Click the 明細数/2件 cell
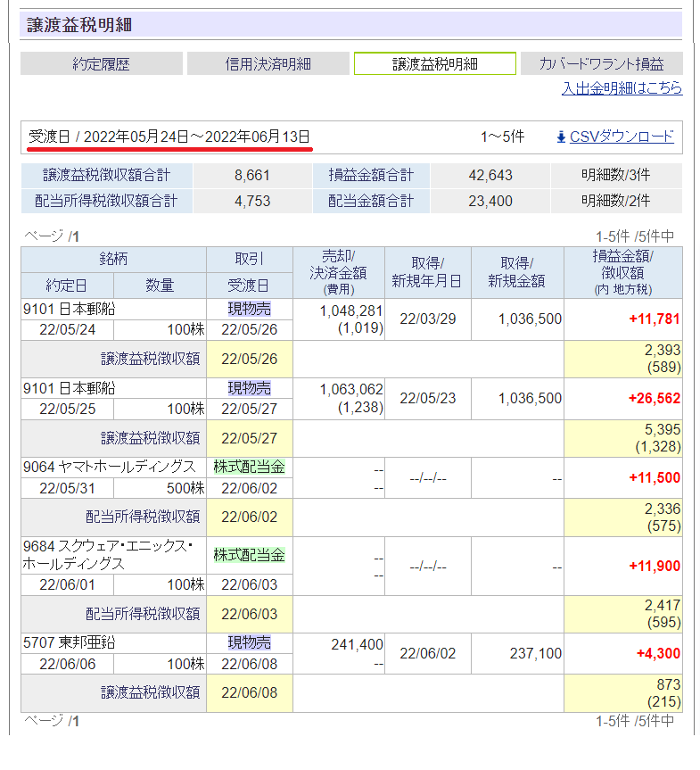The width and height of the screenshot is (700, 770). point(616,201)
